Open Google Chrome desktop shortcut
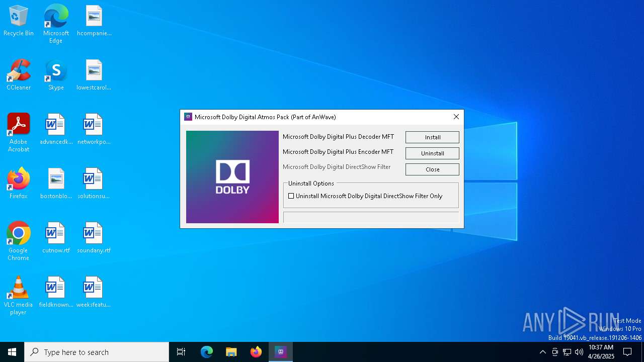644x362 pixels. click(19, 241)
